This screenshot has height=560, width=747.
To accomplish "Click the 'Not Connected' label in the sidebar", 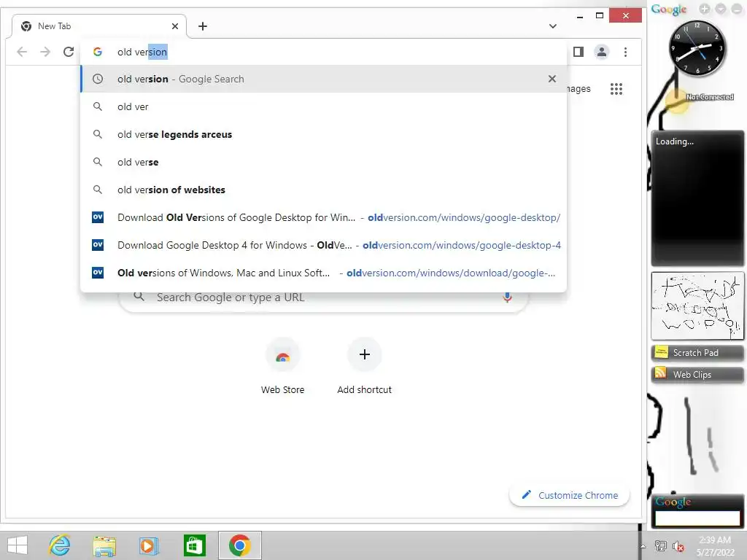I will pos(710,97).
